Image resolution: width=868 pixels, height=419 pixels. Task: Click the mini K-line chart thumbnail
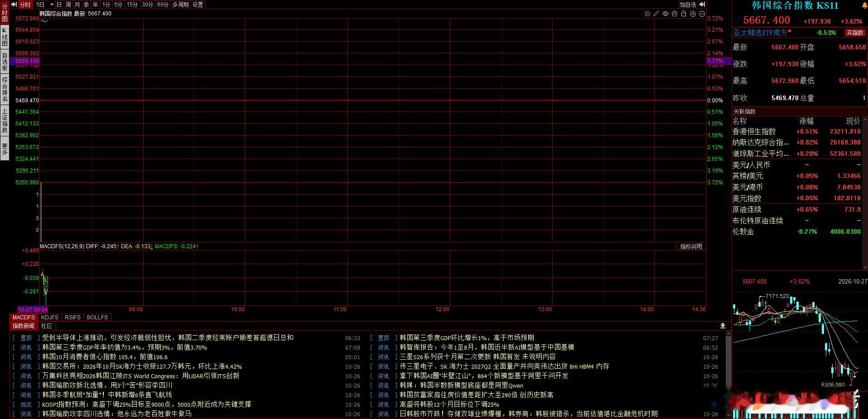pos(800,342)
